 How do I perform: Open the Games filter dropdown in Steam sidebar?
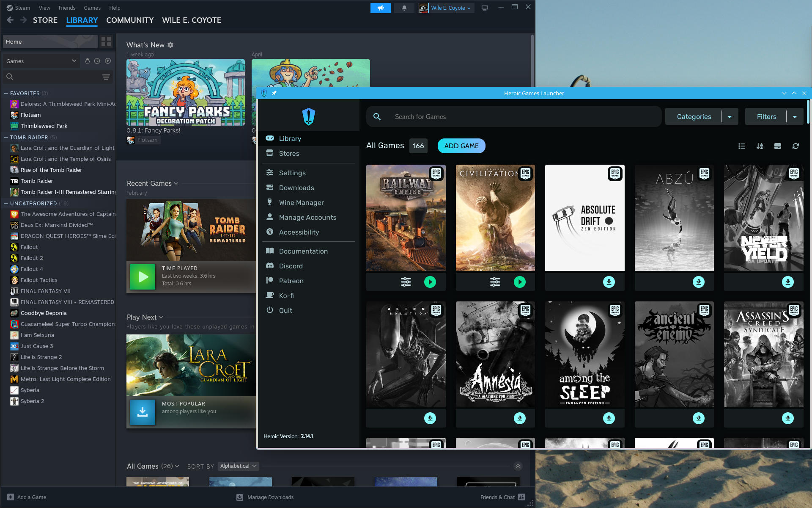41,61
